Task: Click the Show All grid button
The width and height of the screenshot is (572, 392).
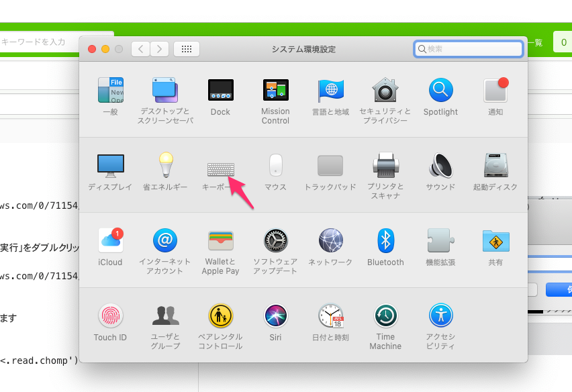Action: pos(187,49)
